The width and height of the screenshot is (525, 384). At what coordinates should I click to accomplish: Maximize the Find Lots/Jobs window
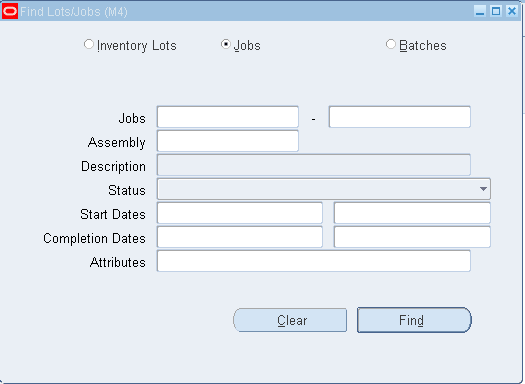tap(496, 11)
